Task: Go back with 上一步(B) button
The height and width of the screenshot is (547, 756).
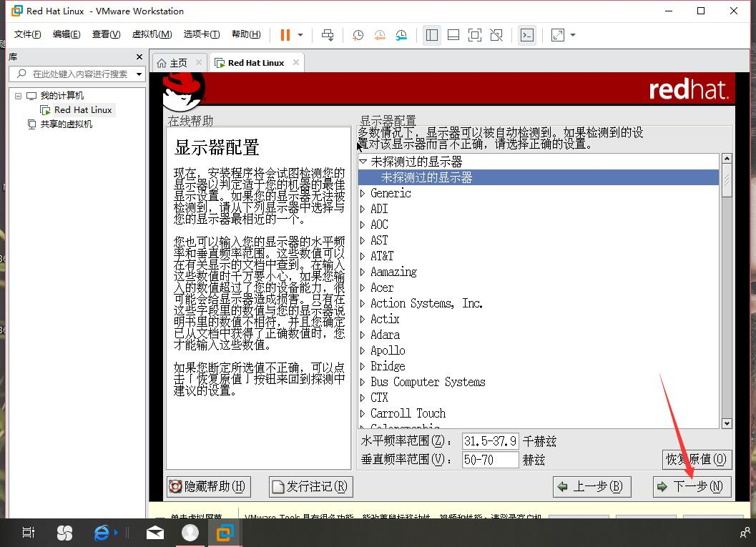Action: (x=591, y=486)
